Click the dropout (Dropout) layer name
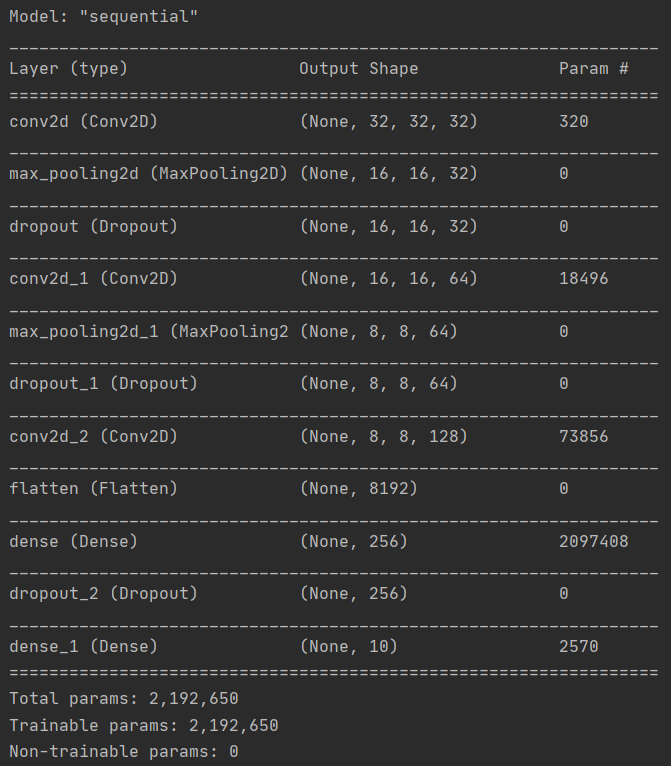 (x=93, y=227)
